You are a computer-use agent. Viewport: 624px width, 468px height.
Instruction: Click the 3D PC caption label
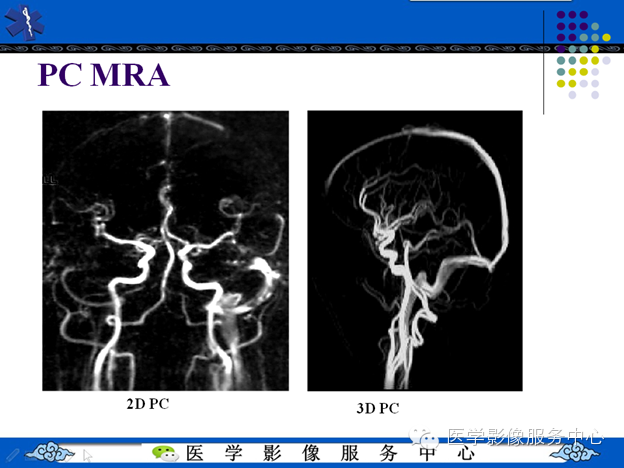pos(378,408)
